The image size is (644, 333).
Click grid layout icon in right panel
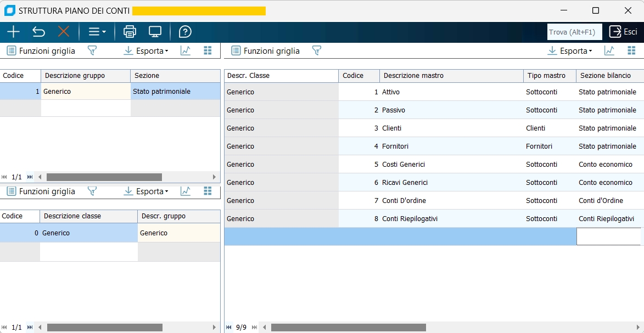coord(631,50)
